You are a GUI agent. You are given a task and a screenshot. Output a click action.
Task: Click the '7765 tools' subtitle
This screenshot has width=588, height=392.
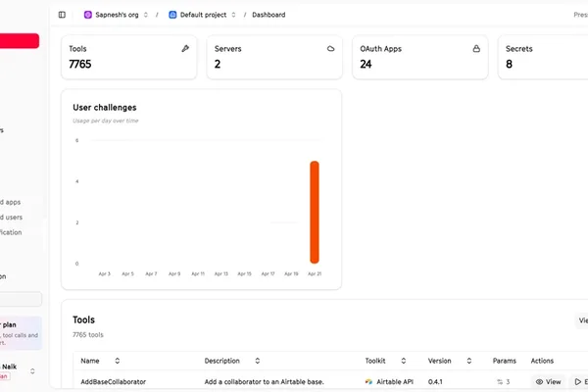88,334
